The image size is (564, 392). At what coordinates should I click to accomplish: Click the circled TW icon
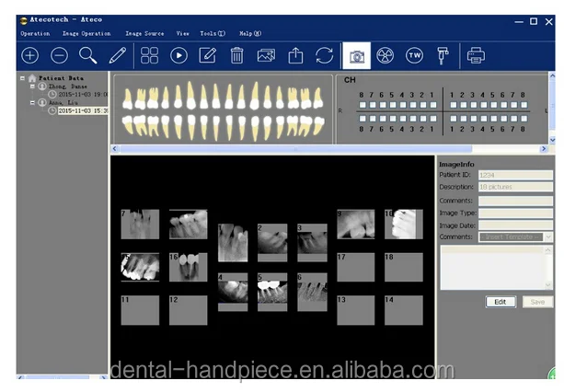pos(414,56)
